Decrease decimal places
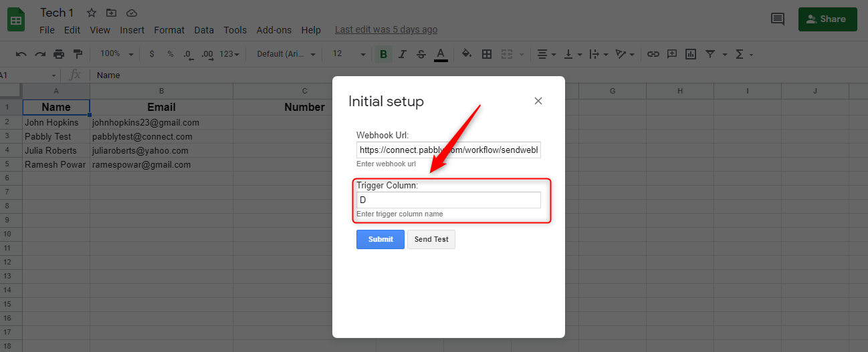 (x=189, y=54)
